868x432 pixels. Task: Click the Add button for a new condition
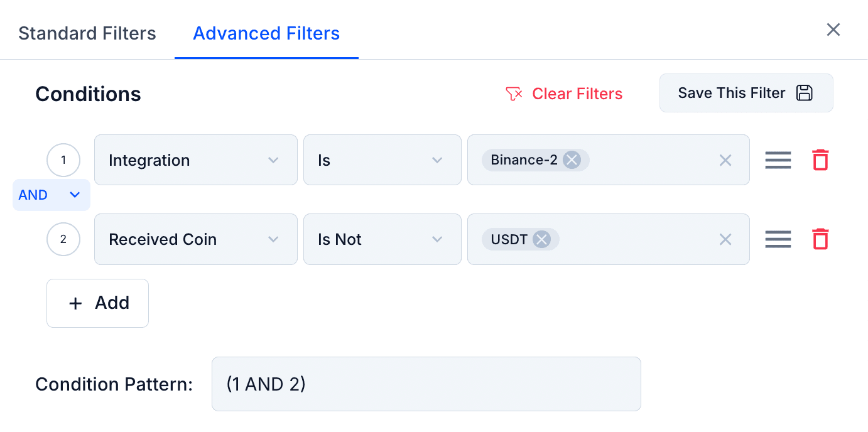click(x=97, y=303)
